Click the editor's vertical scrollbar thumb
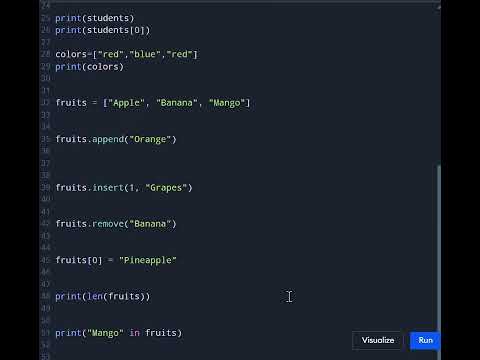The width and height of the screenshot is (480, 360). pos(439,263)
